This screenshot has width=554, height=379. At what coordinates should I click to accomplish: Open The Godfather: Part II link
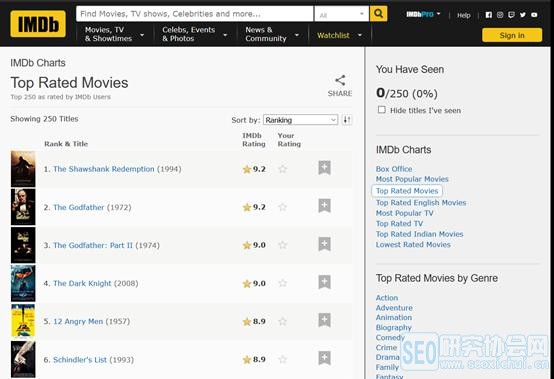click(93, 245)
